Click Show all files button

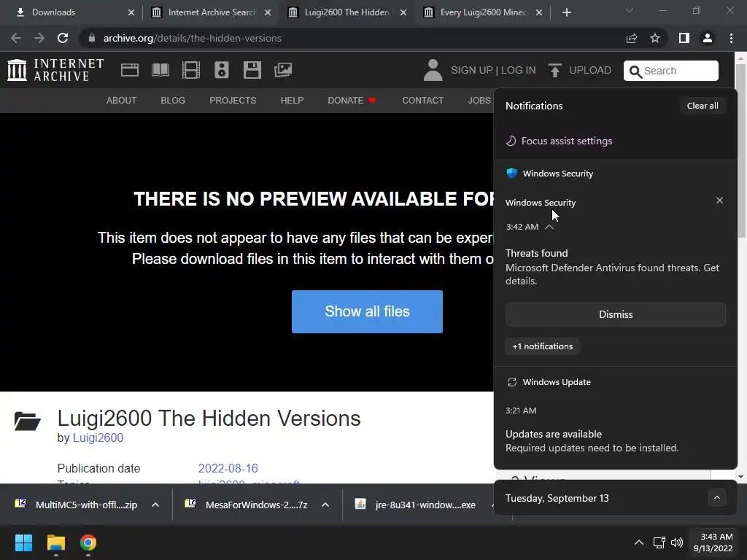[368, 311]
